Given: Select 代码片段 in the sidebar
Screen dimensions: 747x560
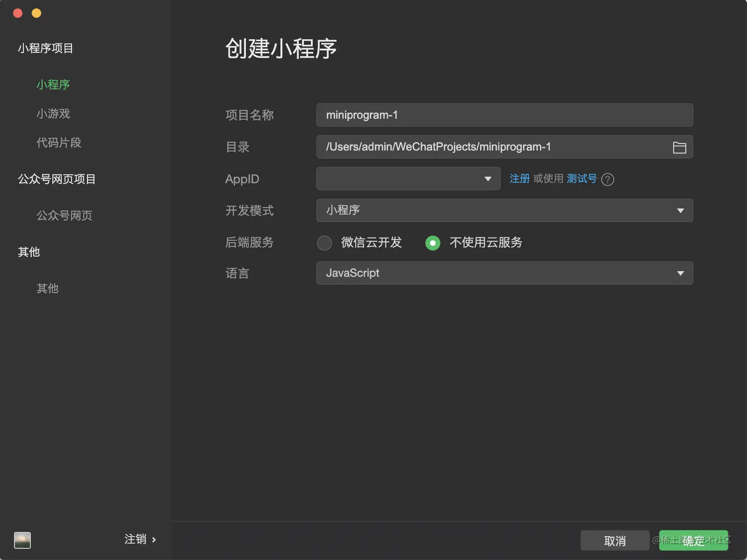Looking at the screenshot, I should [59, 143].
